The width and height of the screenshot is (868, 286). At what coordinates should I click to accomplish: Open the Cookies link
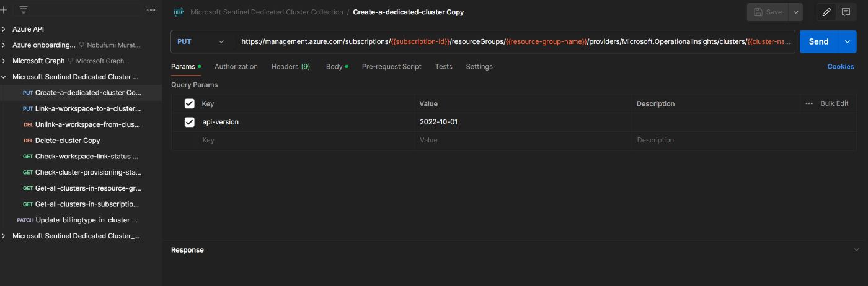[841, 66]
